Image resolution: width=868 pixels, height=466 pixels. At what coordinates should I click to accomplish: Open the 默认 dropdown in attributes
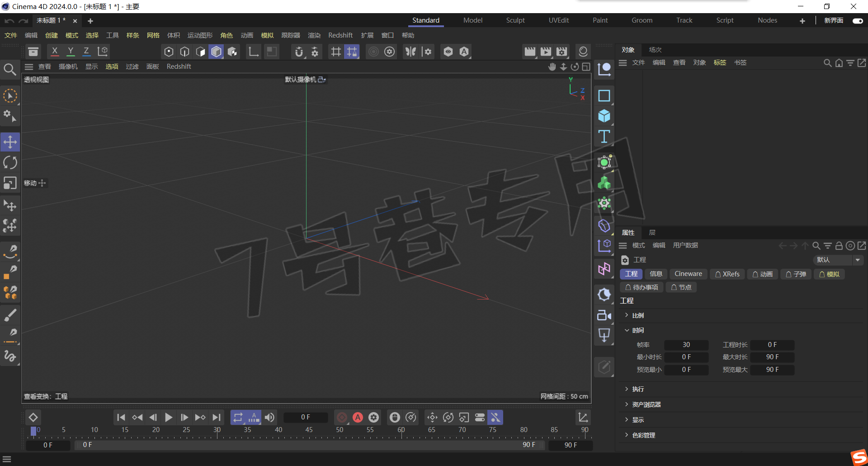(838, 260)
